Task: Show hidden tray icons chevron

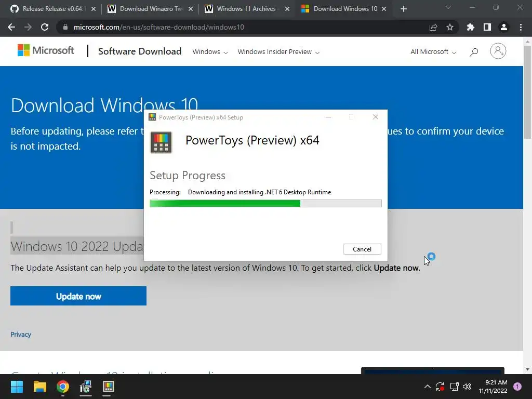Action: 428,387
